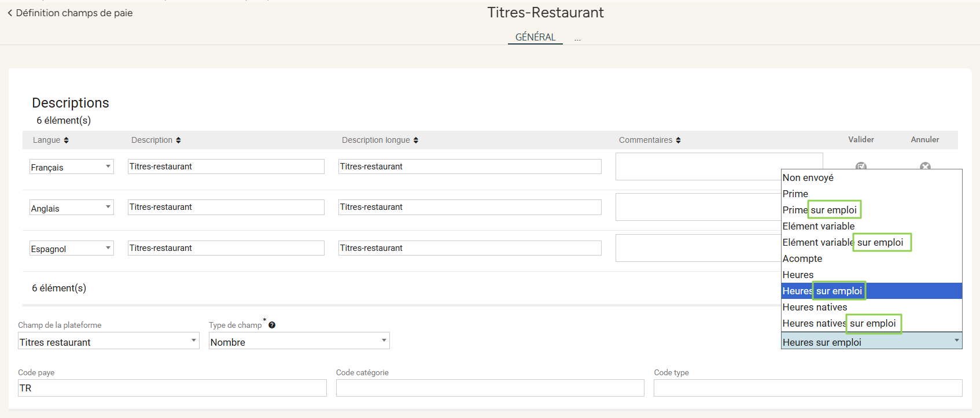Open the ellipsis tab next to GÉNÉRAL
980x418 pixels.
point(577,38)
